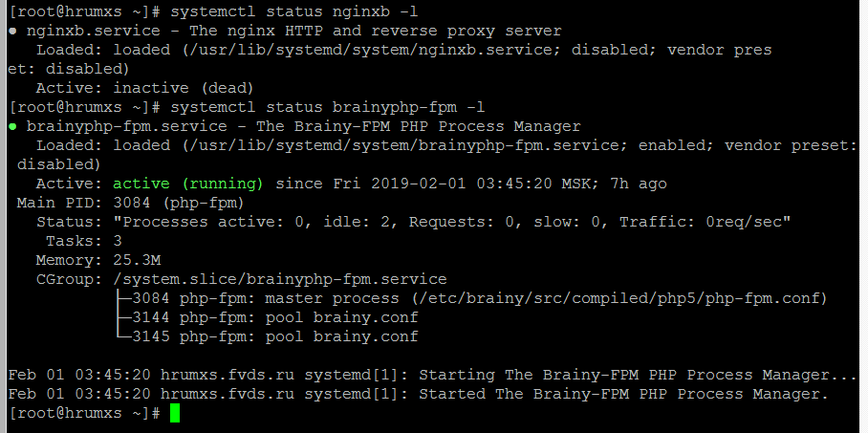Click the green status dot beside brainyphp-fpm.service
Screen dimensions: 868x433
11,126
